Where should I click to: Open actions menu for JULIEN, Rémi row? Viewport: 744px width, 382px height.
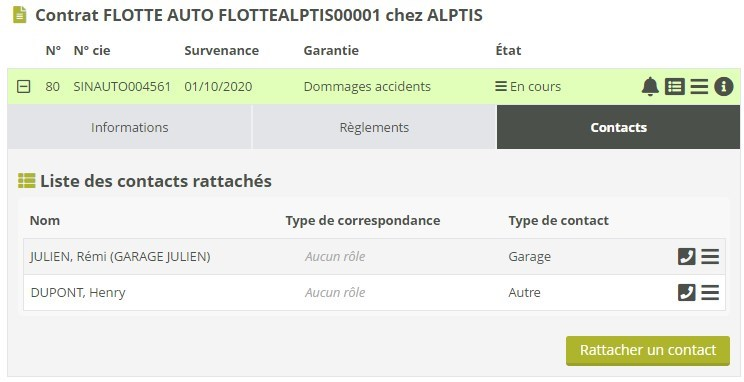coord(710,257)
